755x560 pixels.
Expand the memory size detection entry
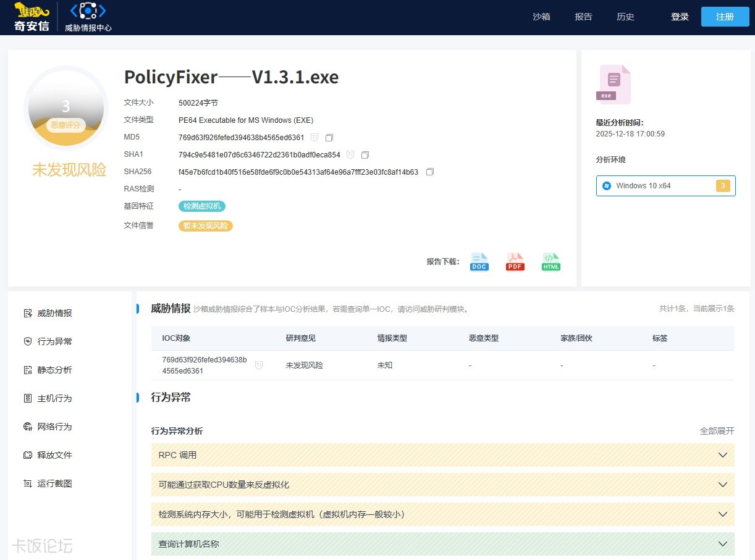click(722, 514)
